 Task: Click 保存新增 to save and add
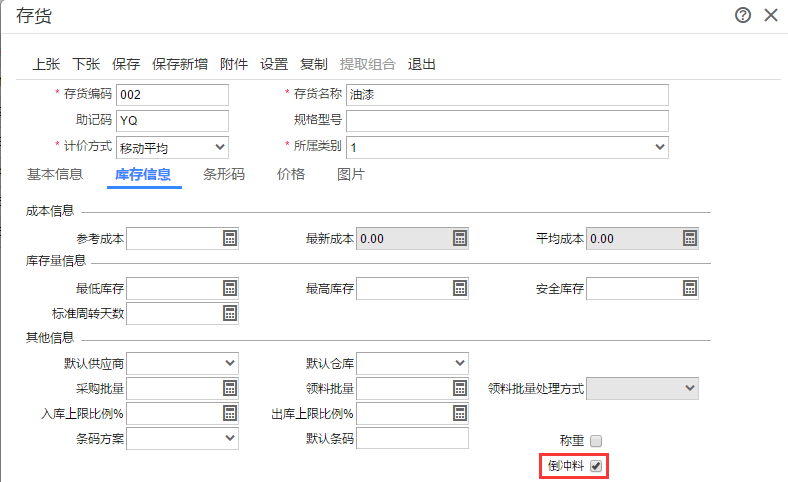[x=180, y=64]
